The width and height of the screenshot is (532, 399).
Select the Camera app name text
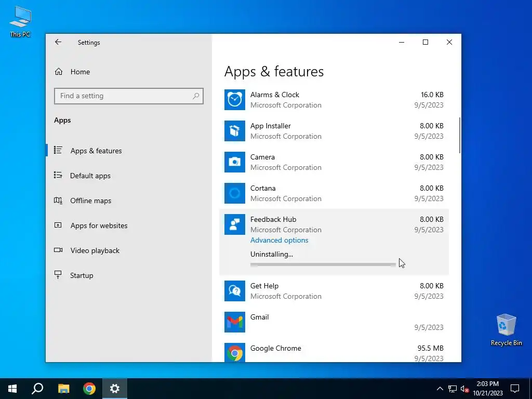[x=262, y=157]
